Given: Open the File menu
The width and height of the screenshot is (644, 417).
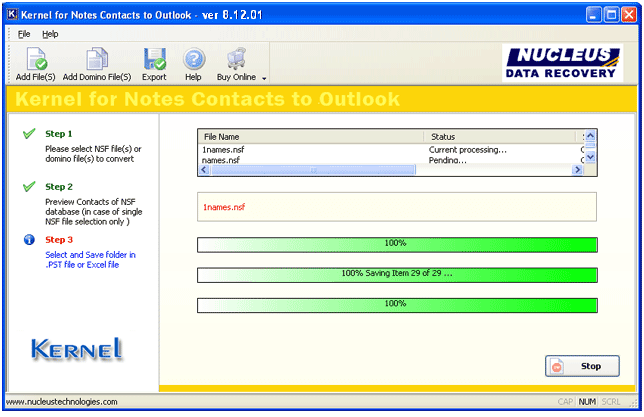Looking at the screenshot, I should point(24,34).
